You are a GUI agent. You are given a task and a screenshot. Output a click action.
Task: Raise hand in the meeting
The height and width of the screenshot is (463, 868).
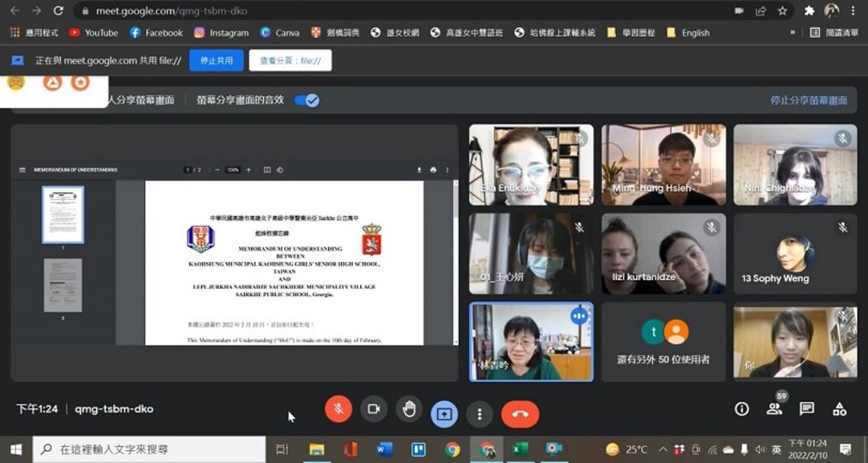tap(409, 409)
